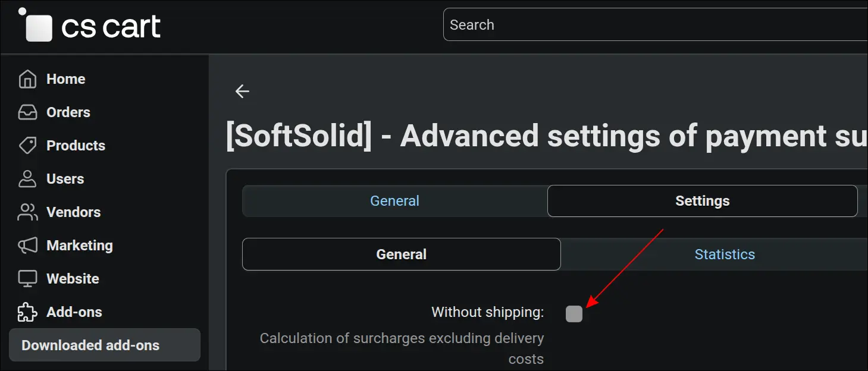The width and height of the screenshot is (868, 371).
Task: Enable the Without shipping checkbox
Action: click(x=574, y=314)
